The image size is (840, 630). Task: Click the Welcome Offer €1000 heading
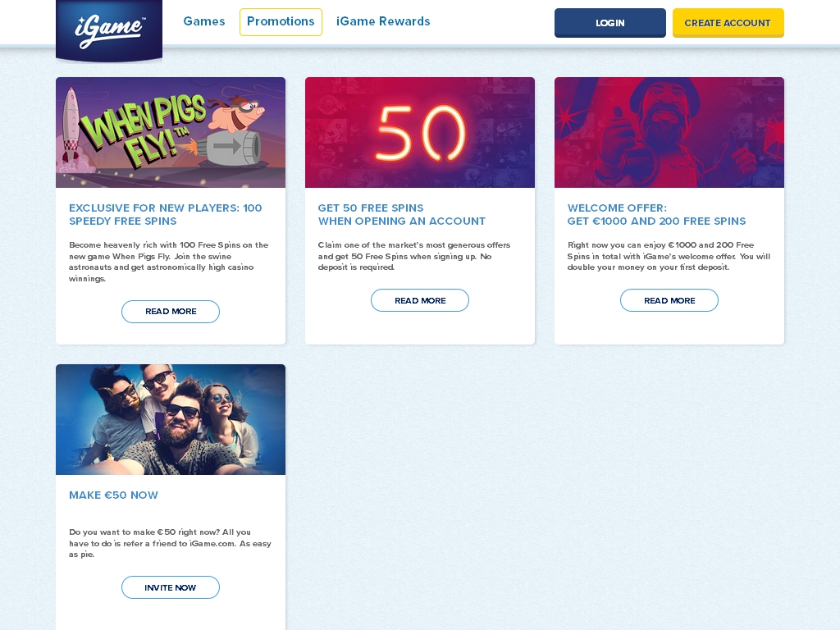click(656, 214)
